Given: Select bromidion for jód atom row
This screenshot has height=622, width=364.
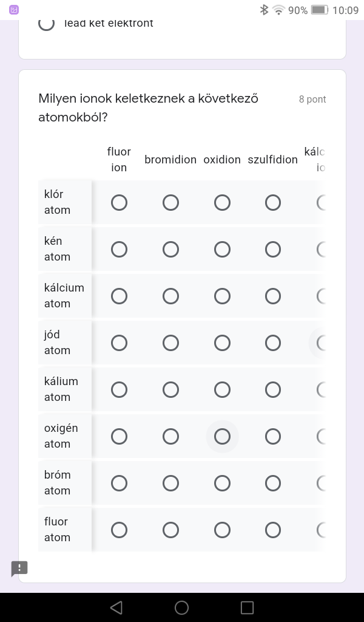Looking at the screenshot, I should [x=170, y=343].
